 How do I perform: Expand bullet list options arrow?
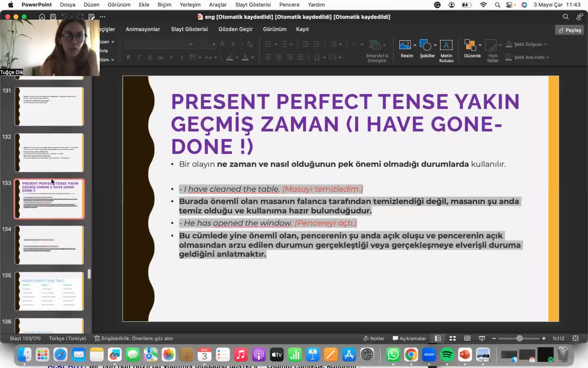click(x=276, y=44)
